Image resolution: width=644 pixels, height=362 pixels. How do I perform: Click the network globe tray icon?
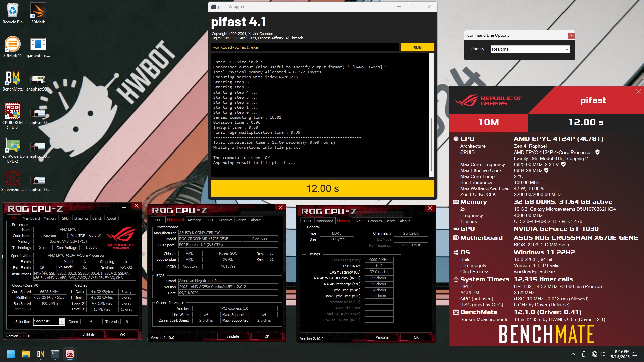(x=594, y=354)
